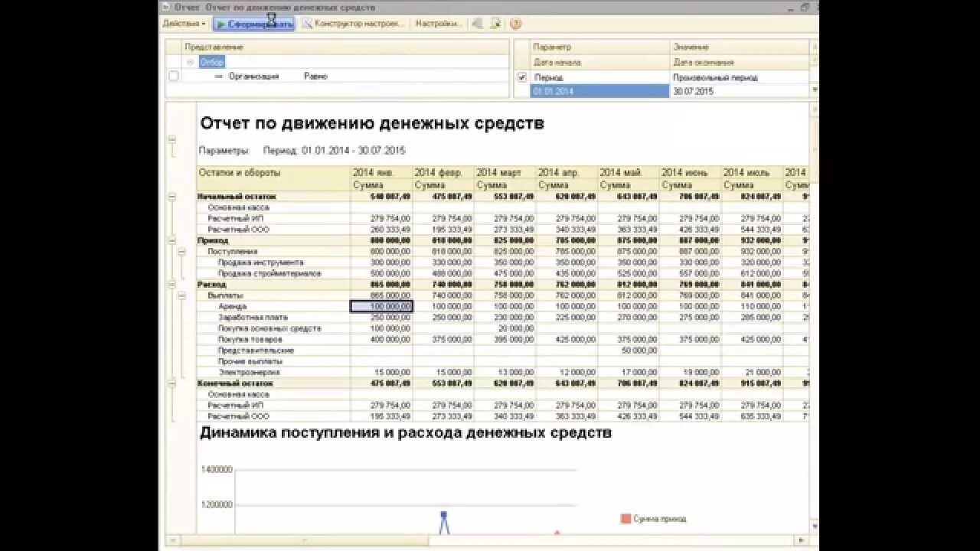Screen dimensions: 980x551
Task: Click the Сформировать button
Action: tap(253, 24)
